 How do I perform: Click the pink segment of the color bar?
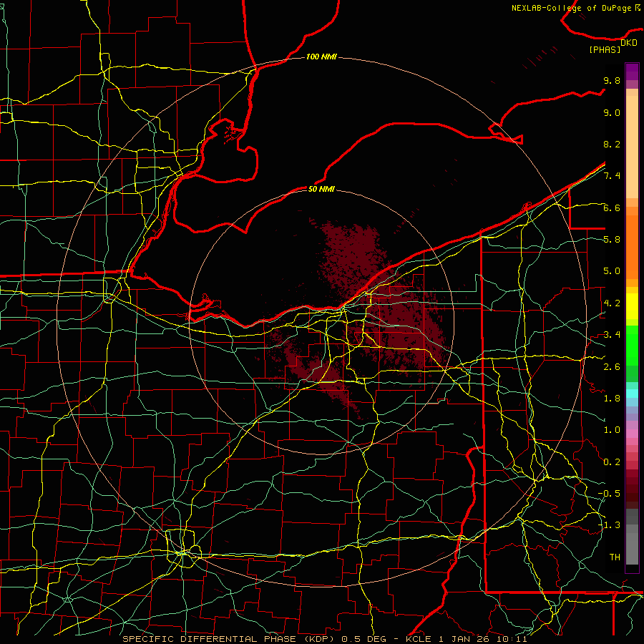point(632,434)
